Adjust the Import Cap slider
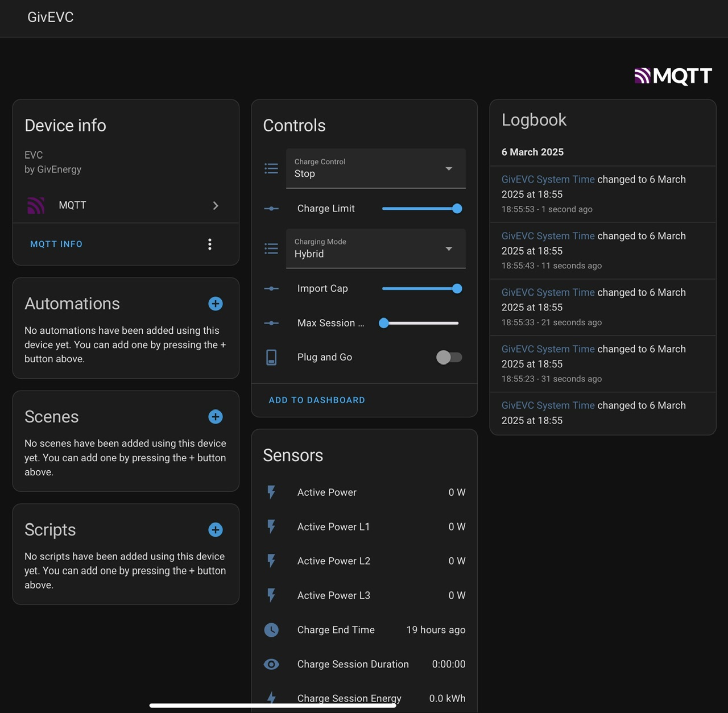This screenshot has height=713, width=728. pyautogui.click(x=422, y=289)
